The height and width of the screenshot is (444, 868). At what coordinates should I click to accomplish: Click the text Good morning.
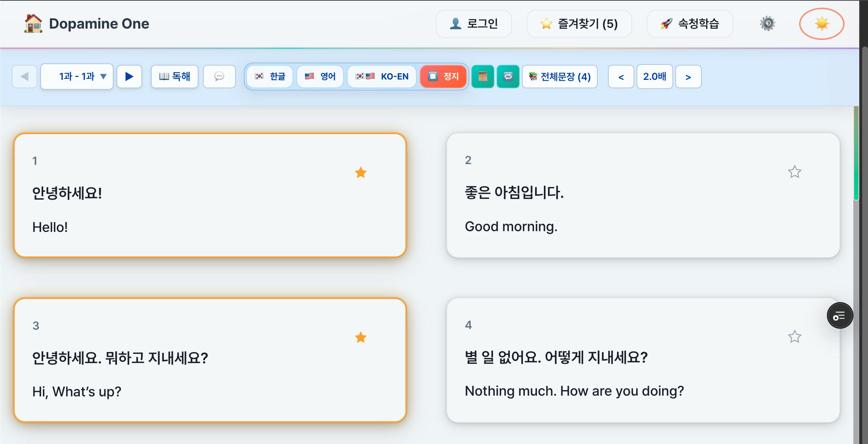pos(511,226)
